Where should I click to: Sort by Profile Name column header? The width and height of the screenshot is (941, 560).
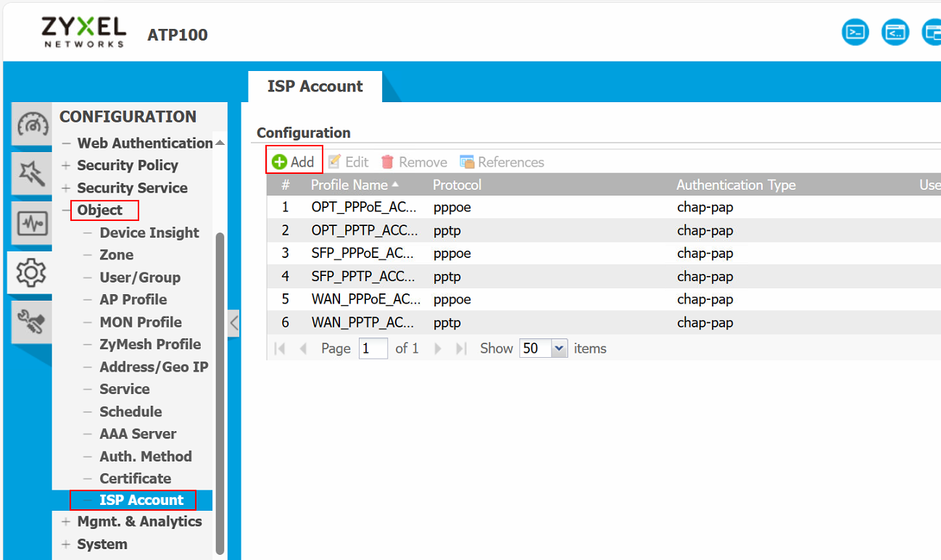coord(349,185)
